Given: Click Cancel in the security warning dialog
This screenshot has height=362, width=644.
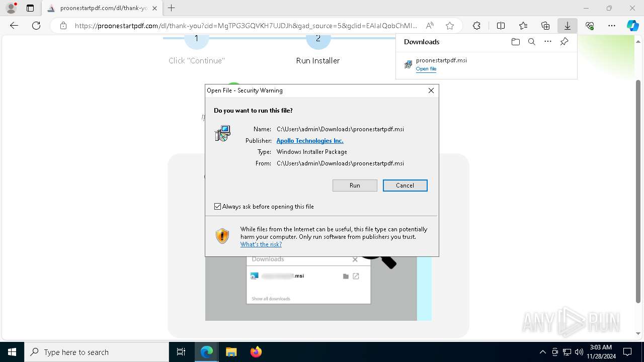Looking at the screenshot, I should (405, 186).
